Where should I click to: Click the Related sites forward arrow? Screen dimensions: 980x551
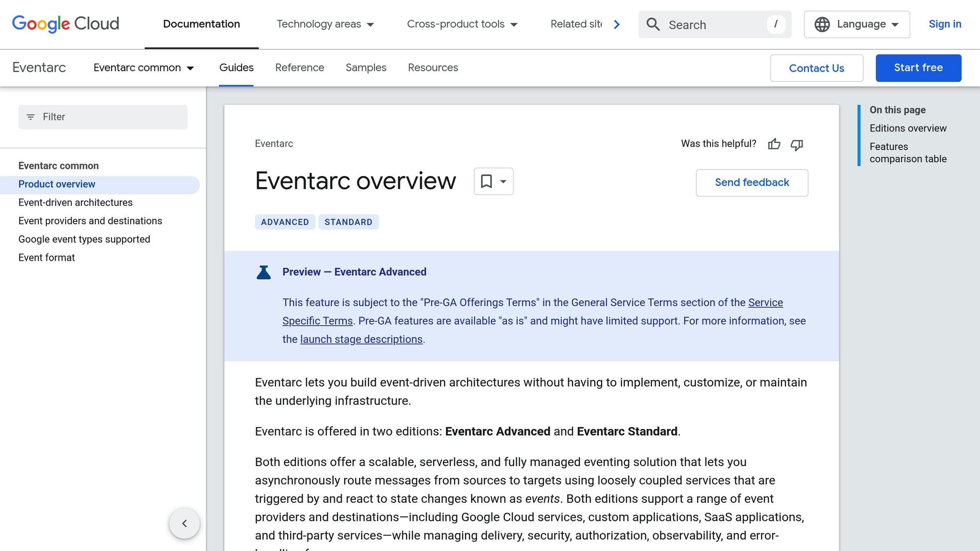pyautogui.click(x=617, y=24)
